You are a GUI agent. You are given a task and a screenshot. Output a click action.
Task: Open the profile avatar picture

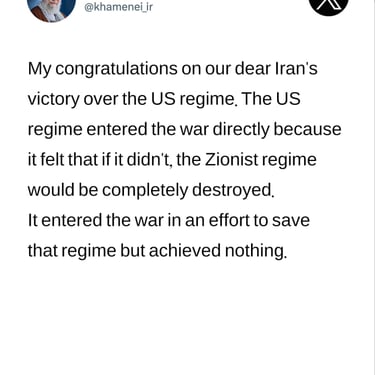pos(52,7)
